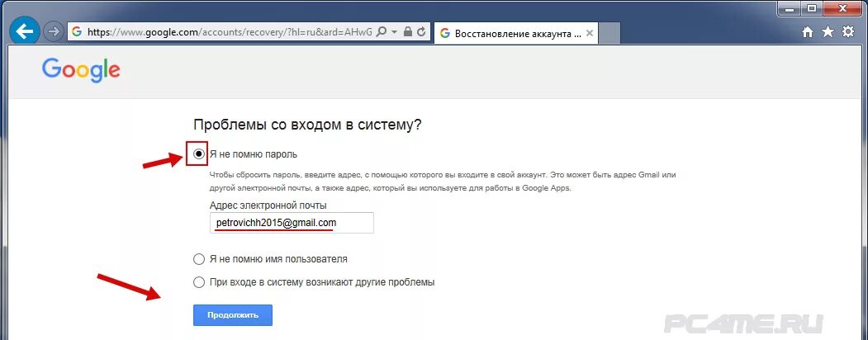Click the address bar search magnifier icon
Image resolution: width=868 pixels, height=340 pixels.
[381, 32]
